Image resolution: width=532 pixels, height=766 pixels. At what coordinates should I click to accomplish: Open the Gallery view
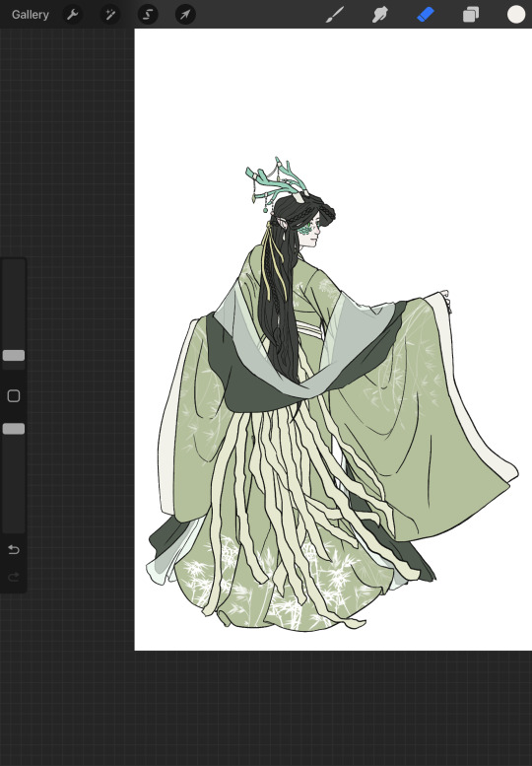click(x=31, y=15)
